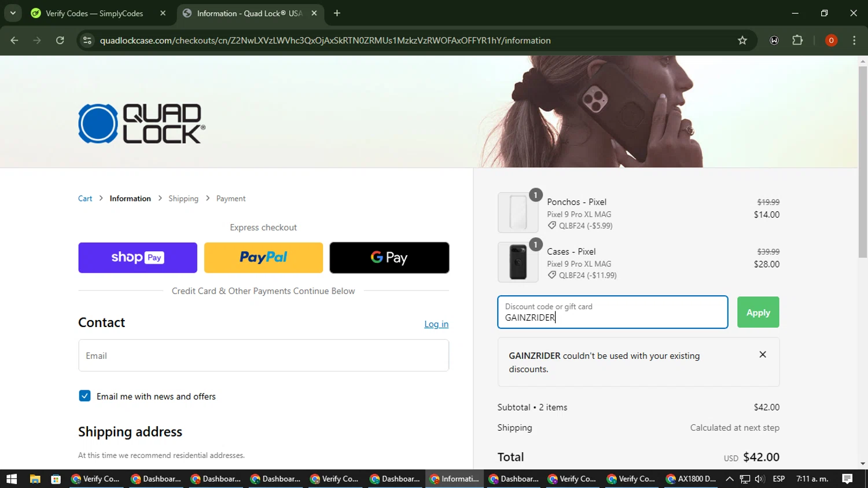Check out with PayPal
868x488 pixels.
pyautogui.click(x=263, y=258)
